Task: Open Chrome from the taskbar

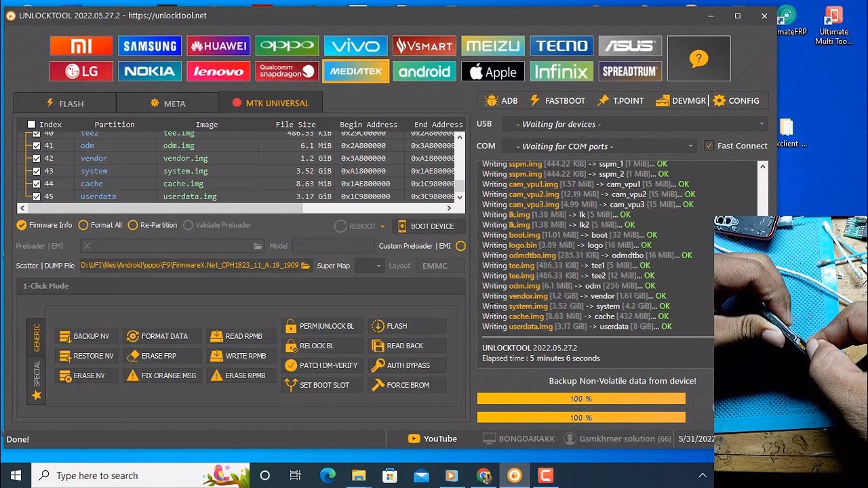Action: coord(484,475)
